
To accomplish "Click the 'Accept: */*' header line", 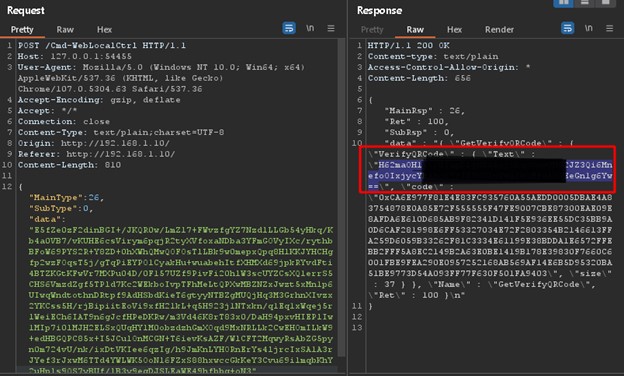I will coord(47,110).
